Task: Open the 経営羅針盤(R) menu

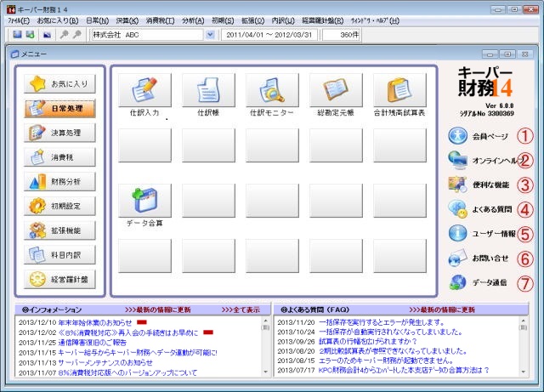Action: click(x=323, y=20)
